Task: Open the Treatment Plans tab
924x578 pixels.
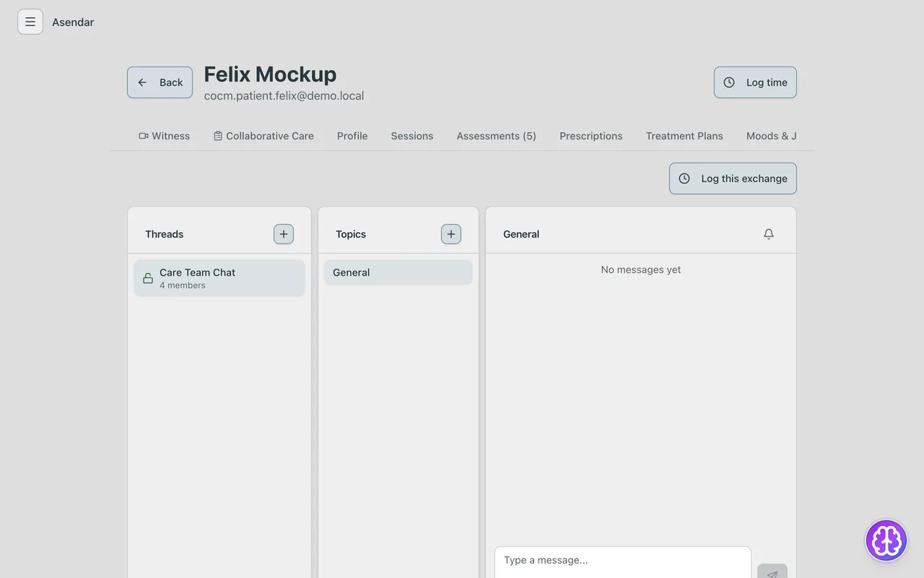Action: (684, 136)
